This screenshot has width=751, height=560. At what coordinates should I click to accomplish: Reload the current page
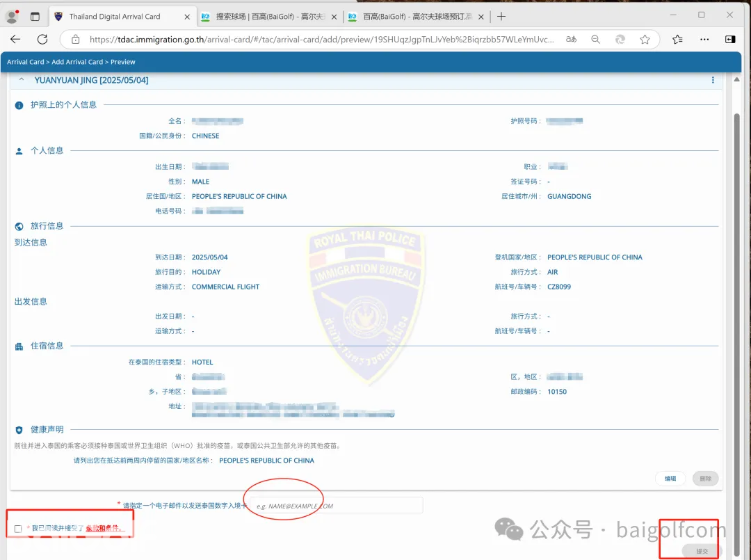[42, 40]
